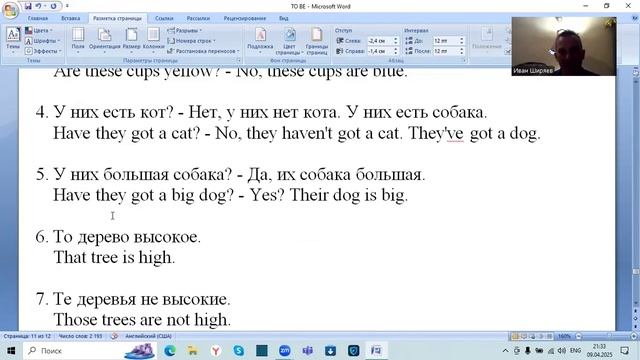
Task: Open the Поля margins menu
Action: (78, 40)
